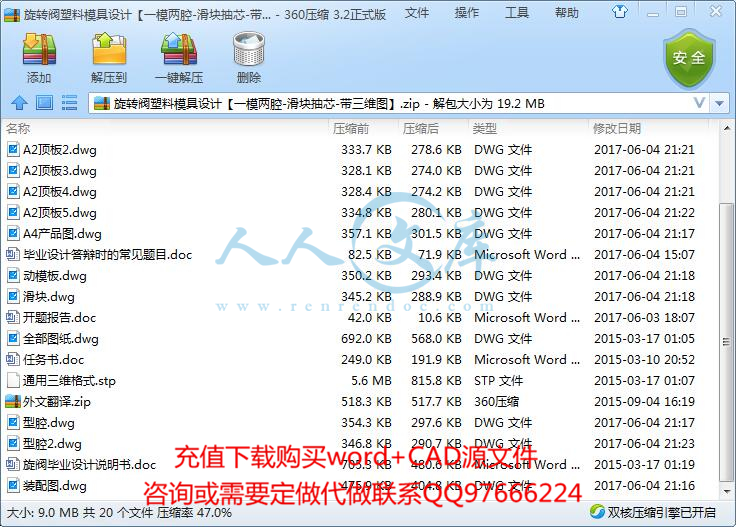
Task: Click icon of A2顶板5.dwg file
Action: (13, 213)
